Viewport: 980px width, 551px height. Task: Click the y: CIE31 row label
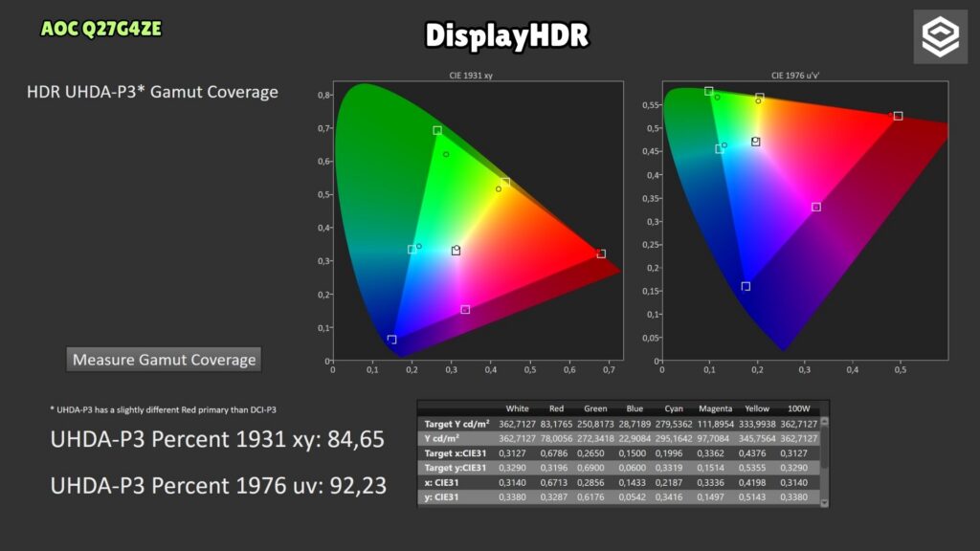(441, 497)
